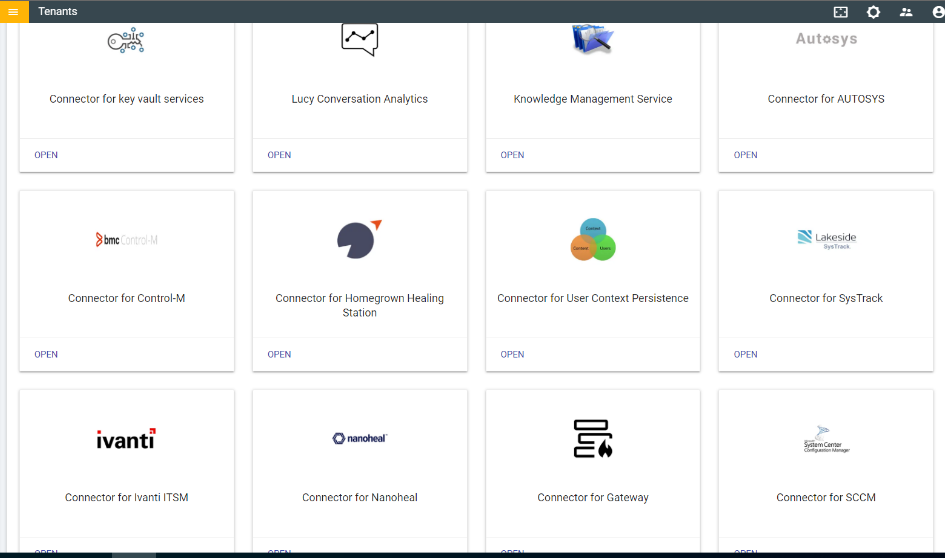Click the Homegrown Healing Station logo
945x558 pixels.
(360, 239)
